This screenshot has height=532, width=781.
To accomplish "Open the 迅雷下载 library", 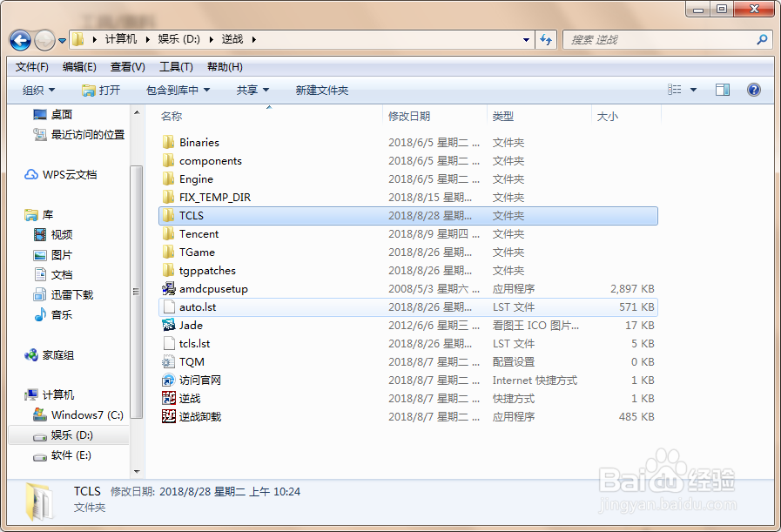I will pyautogui.click(x=71, y=295).
